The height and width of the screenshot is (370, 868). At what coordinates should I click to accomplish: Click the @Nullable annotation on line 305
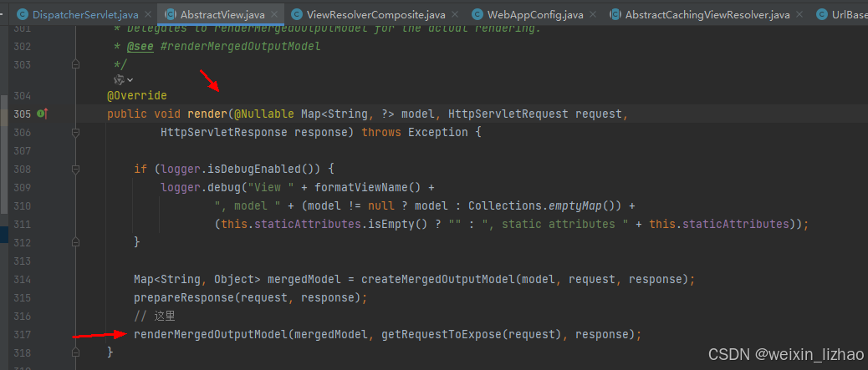point(264,114)
